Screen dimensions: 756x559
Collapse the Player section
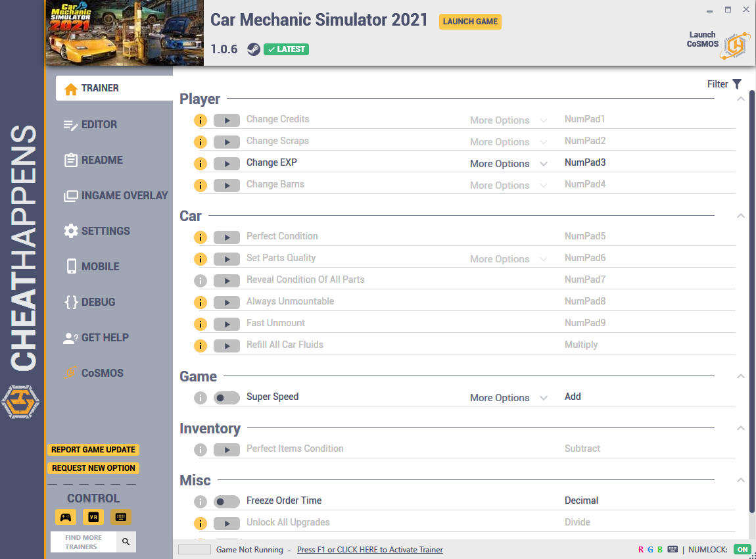pos(741,97)
